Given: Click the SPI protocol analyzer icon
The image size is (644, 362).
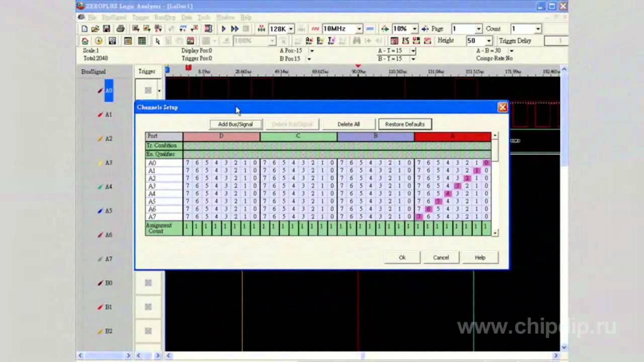Looking at the screenshot, I should (x=427, y=41).
